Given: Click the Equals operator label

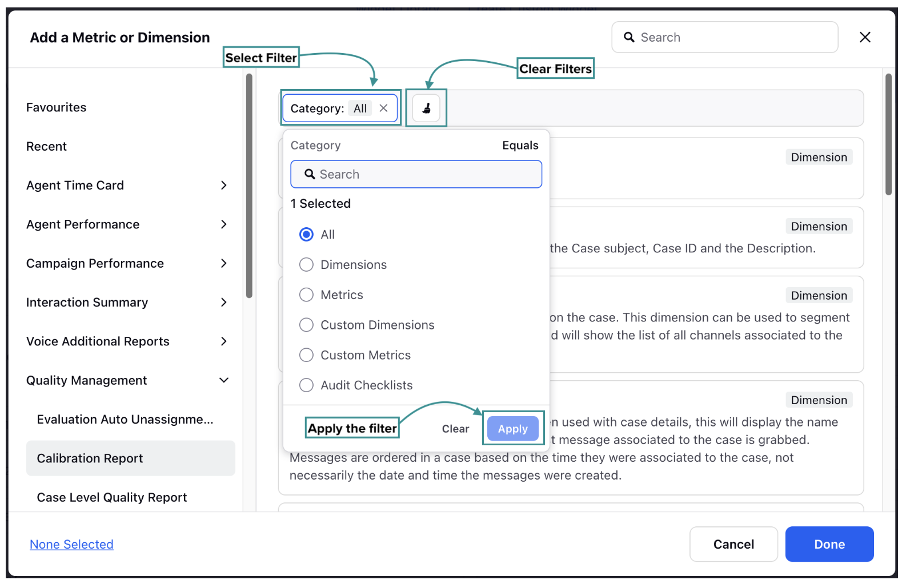Looking at the screenshot, I should coord(520,146).
